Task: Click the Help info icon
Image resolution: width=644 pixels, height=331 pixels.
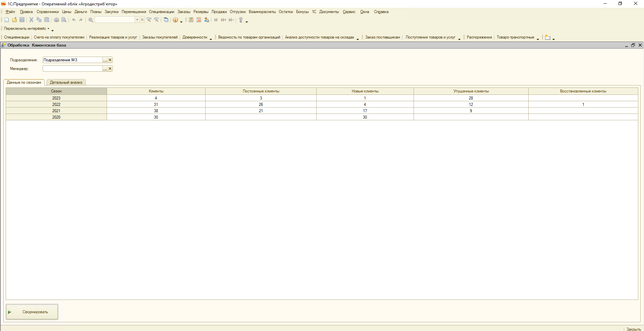Action: coord(175,20)
